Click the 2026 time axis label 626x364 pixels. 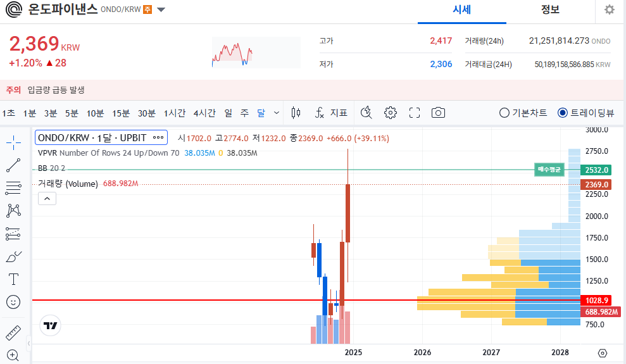[422, 353]
